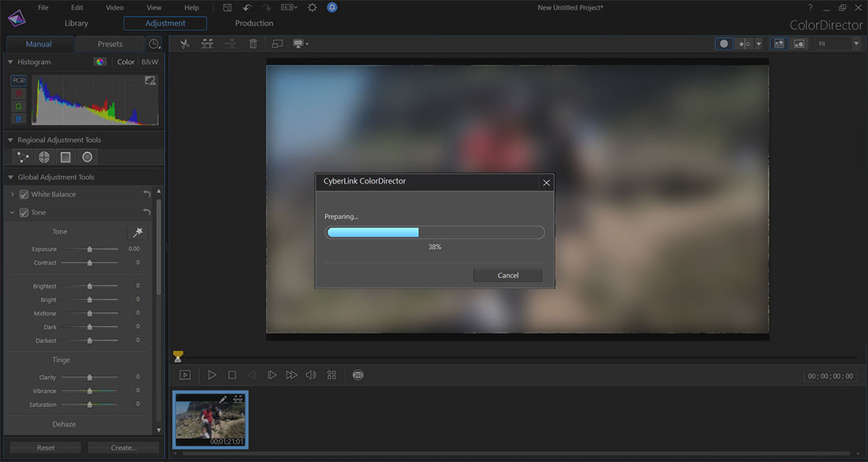Screen dimensions: 868x462
Task: Click the Save project icon
Action: tap(227, 8)
